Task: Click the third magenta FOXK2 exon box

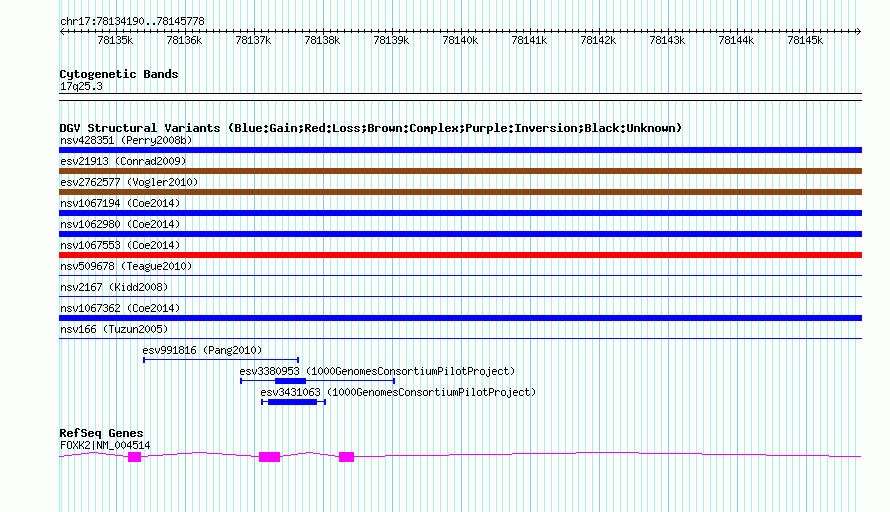Action: pyautogui.click(x=347, y=457)
